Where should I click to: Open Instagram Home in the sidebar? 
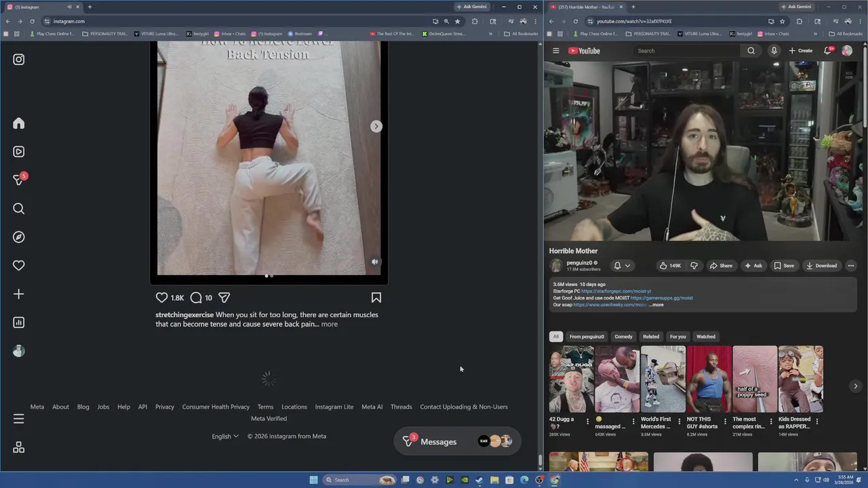pyautogui.click(x=18, y=123)
